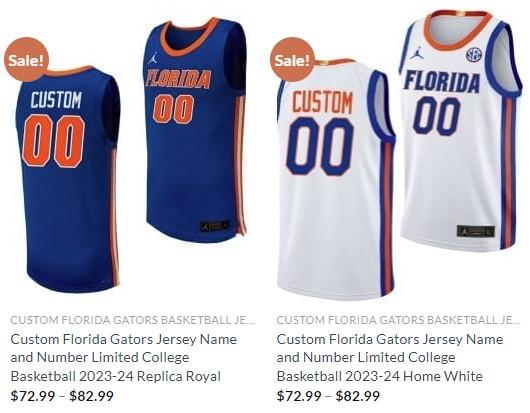The width and height of the screenshot is (530, 413).
Task: Open the white FLORIDA jersey front image
Action: [460, 130]
